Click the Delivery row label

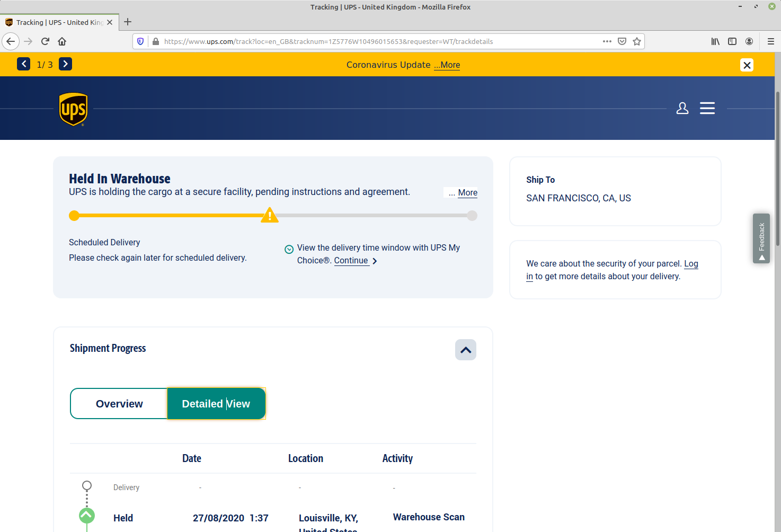click(126, 487)
